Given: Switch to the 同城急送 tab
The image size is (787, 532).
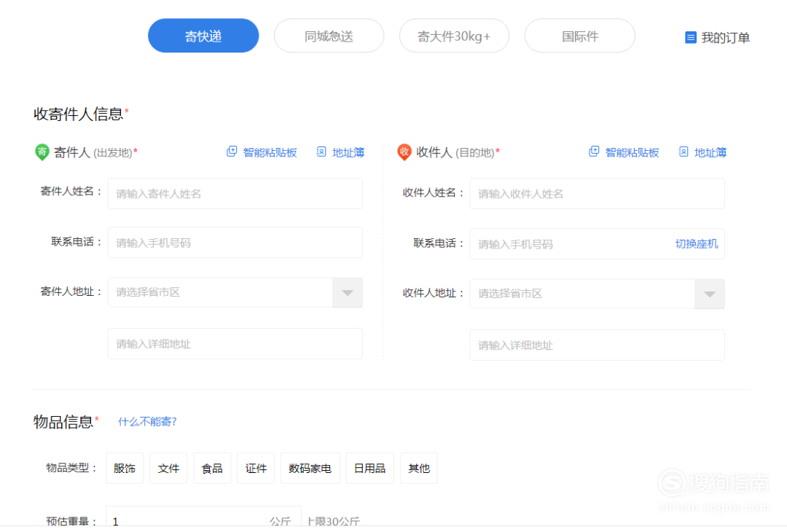Looking at the screenshot, I should point(329,36).
